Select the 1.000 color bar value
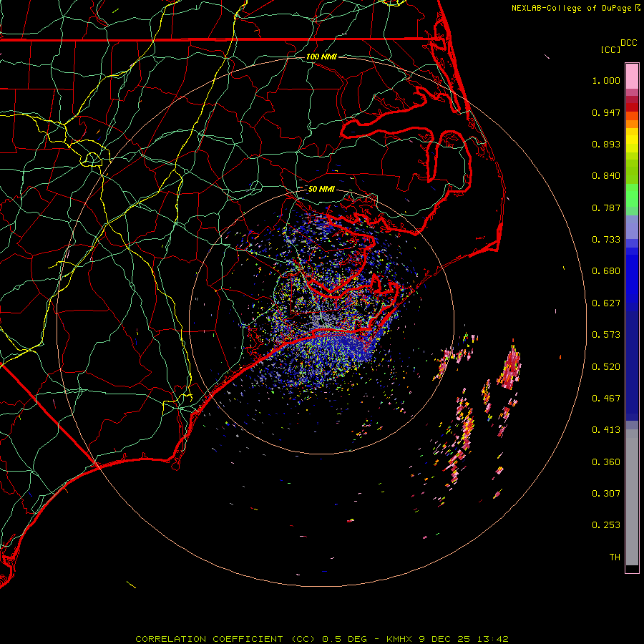 (x=606, y=80)
